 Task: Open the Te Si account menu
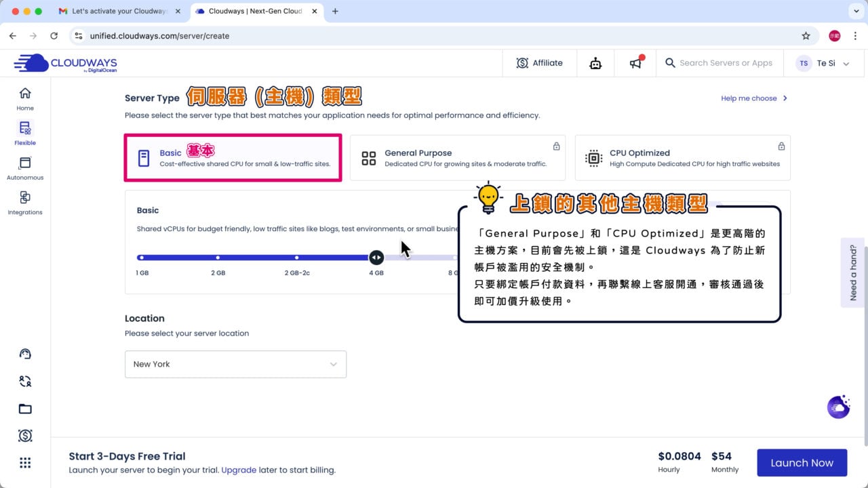(823, 63)
